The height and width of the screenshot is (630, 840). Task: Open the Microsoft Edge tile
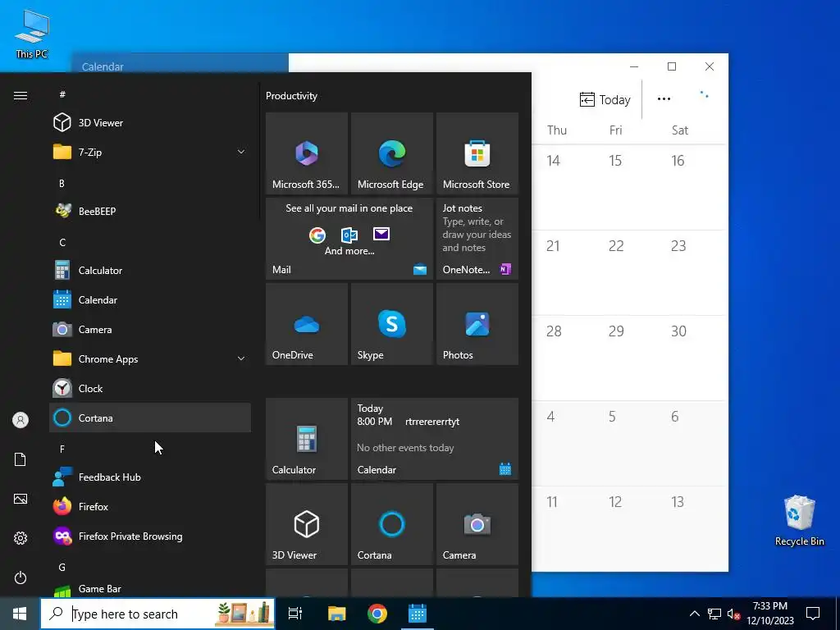(x=391, y=153)
